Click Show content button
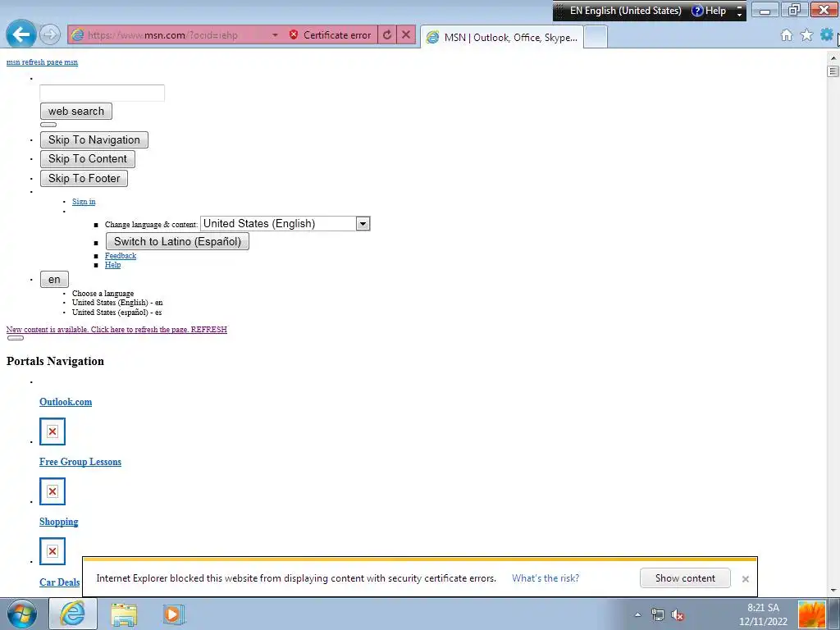 (685, 578)
